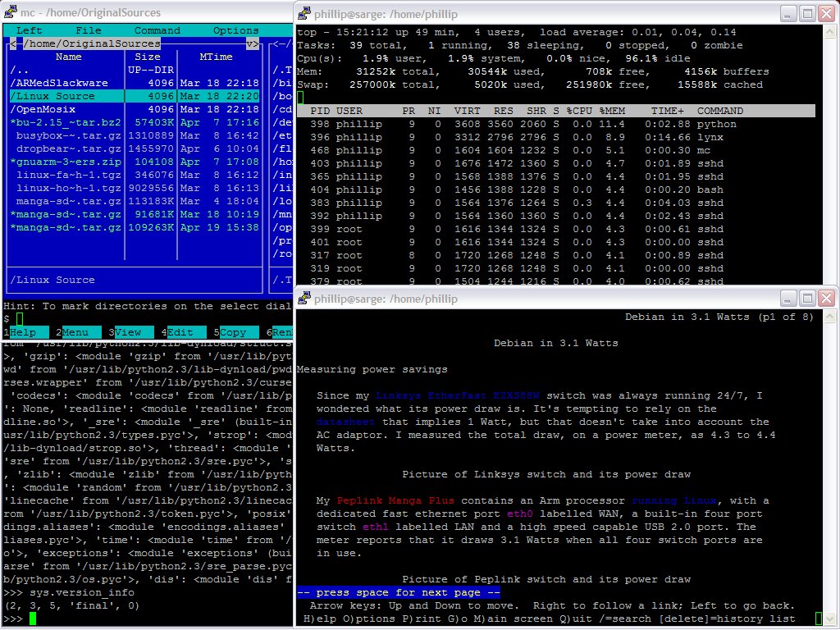
Task: Click the mc process row, PID 468
Action: (510, 151)
